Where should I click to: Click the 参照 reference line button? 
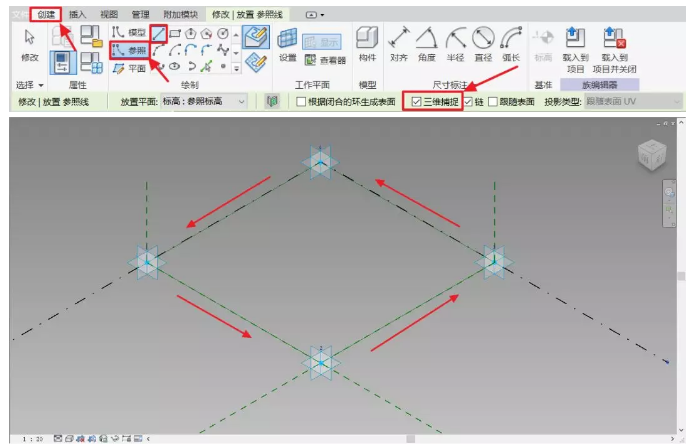pyautogui.click(x=129, y=50)
